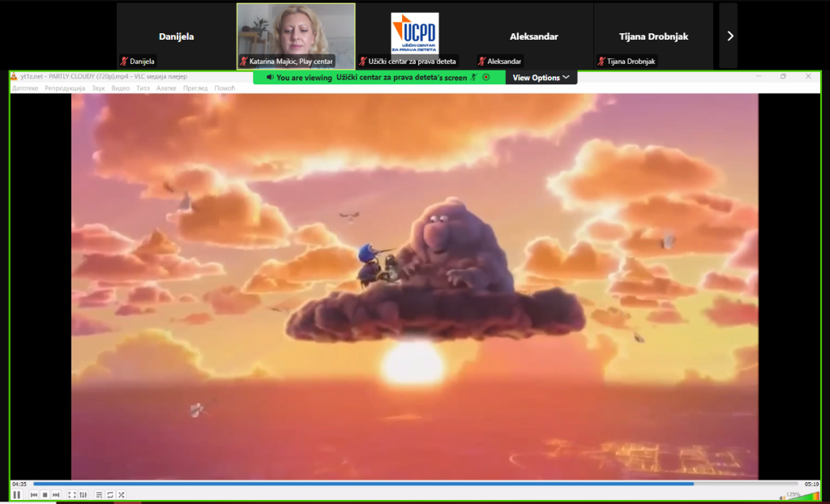
Task: Toggle VLC shuffle playback
Action: pyautogui.click(x=122, y=494)
